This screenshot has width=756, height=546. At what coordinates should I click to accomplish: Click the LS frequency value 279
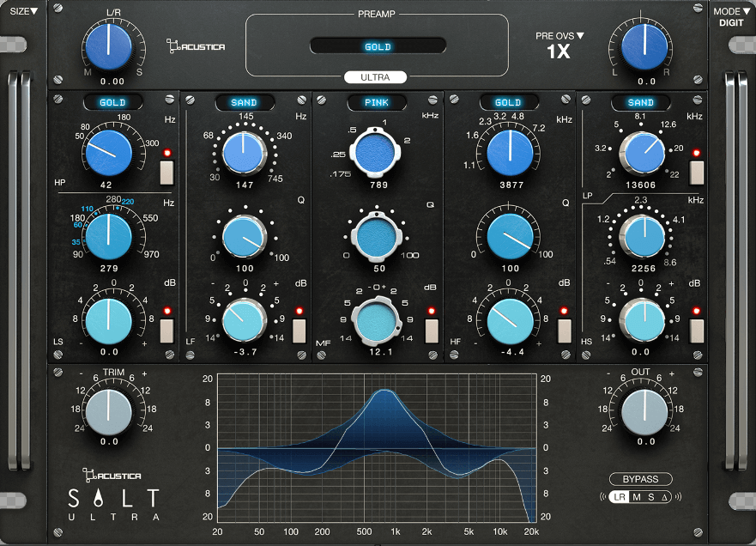(108, 268)
